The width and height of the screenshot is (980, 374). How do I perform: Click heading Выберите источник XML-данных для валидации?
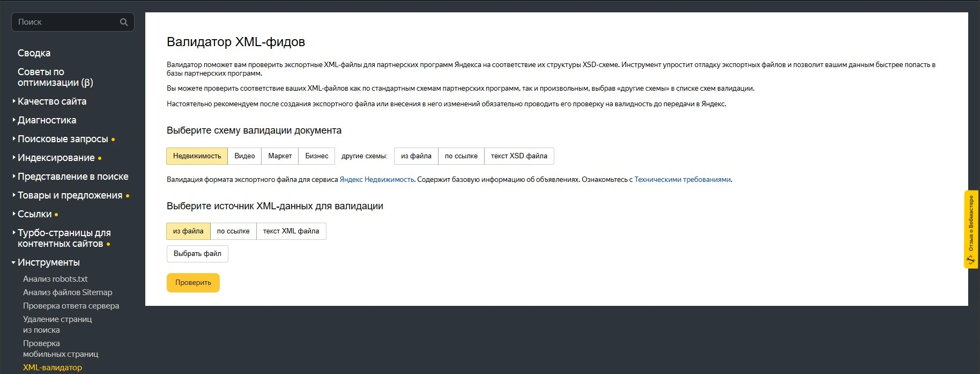point(275,206)
